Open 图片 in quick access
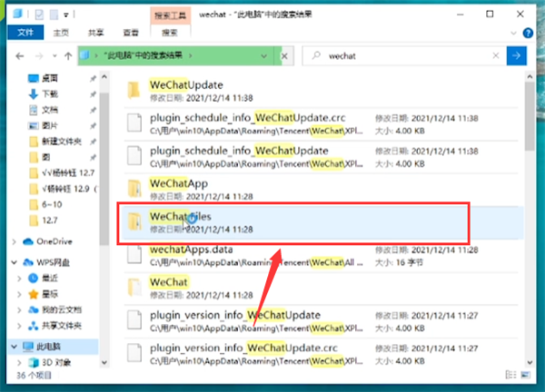Image resolution: width=545 pixels, height=392 pixels. tap(49, 125)
